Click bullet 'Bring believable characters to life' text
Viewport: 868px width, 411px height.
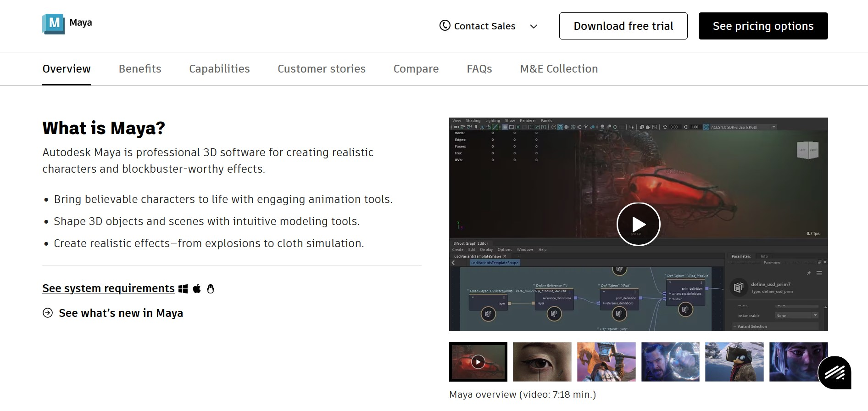(x=223, y=199)
